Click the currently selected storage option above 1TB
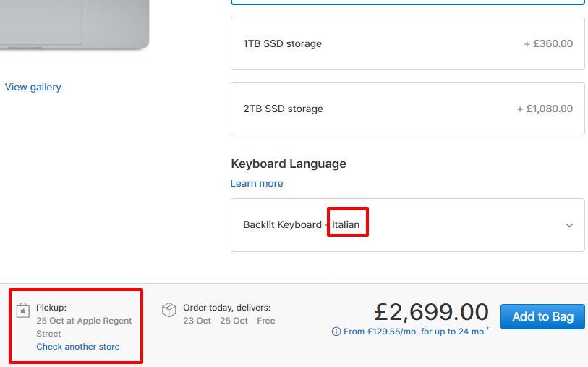The image size is (588, 367). pyautogui.click(x=408, y=2)
